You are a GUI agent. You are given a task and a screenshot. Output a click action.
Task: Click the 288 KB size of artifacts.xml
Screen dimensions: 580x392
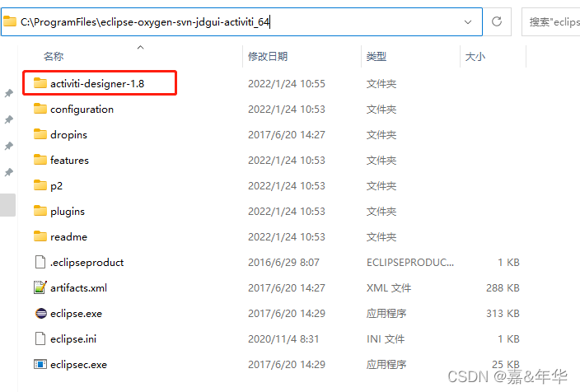point(503,287)
